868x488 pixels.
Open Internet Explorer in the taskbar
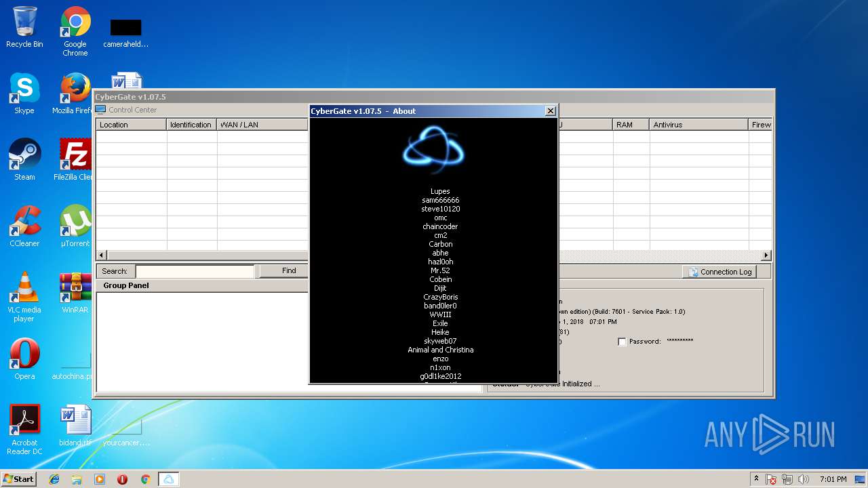(54, 479)
